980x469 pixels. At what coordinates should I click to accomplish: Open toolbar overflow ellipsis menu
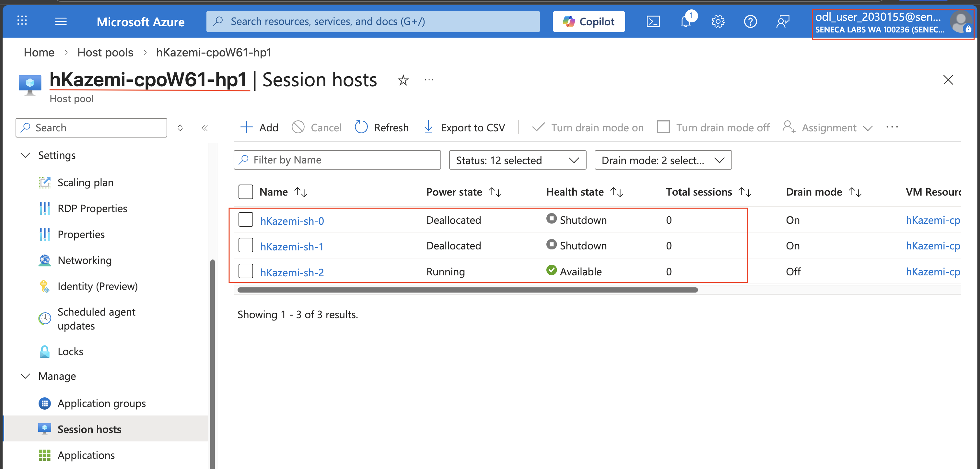pyautogui.click(x=892, y=127)
